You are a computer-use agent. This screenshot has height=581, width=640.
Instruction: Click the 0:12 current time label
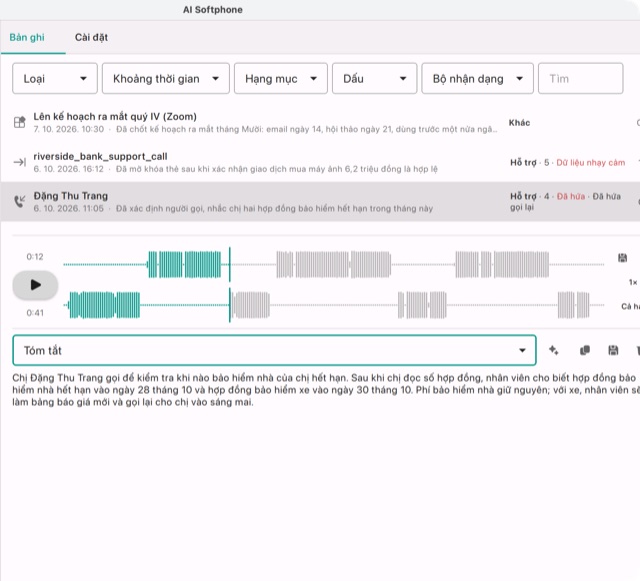pyautogui.click(x=35, y=257)
